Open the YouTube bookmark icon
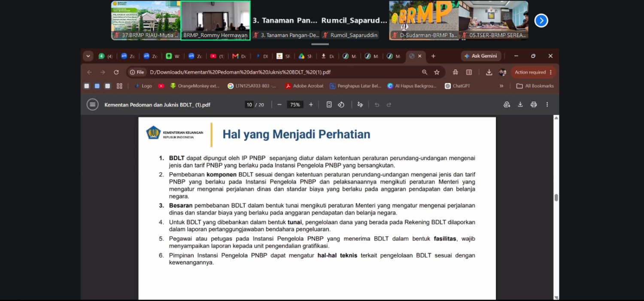 161,86
